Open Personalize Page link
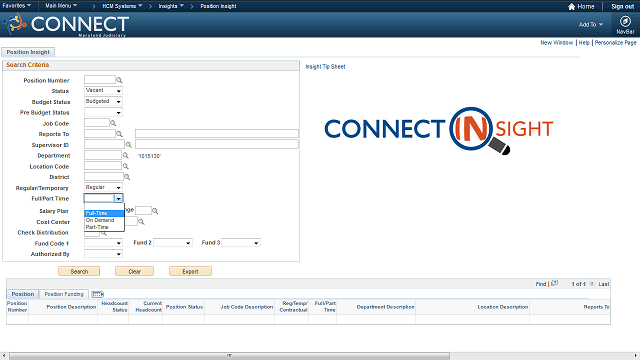Image resolution: width=640 pixels, height=360 pixels. tap(616, 42)
